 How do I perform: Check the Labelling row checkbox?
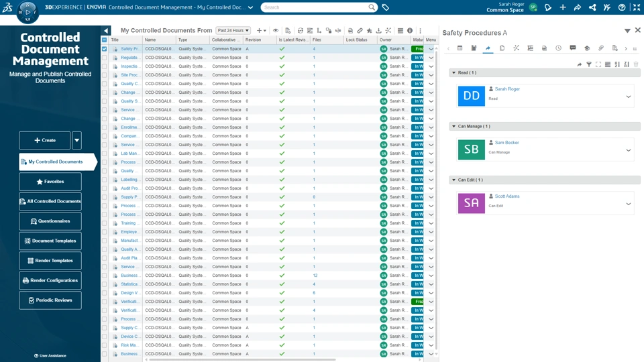coord(105,180)
